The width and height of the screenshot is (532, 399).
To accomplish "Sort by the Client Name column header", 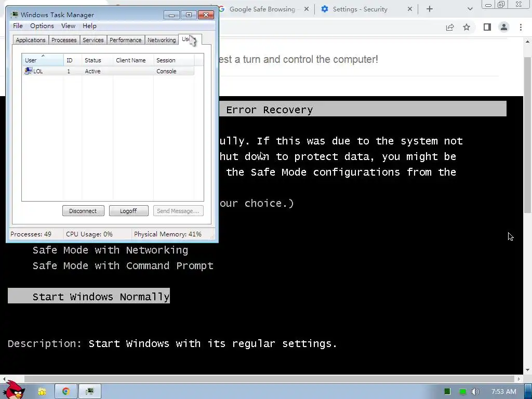I will (x=133, y=60).
